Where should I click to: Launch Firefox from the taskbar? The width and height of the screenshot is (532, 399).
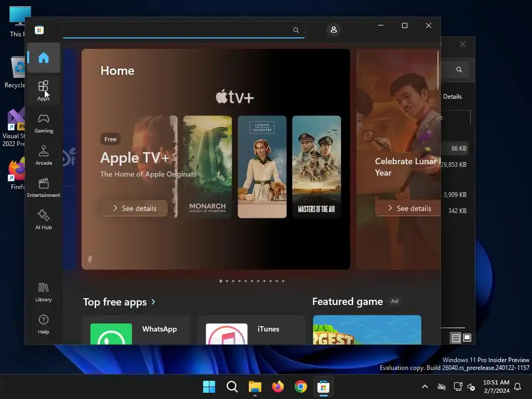pos(278,387)
